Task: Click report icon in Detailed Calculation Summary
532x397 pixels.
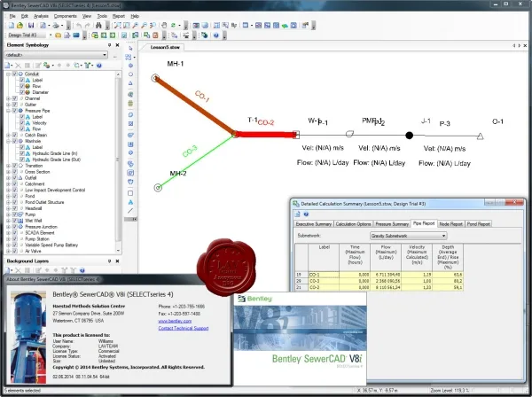Action: click(298, 214)
